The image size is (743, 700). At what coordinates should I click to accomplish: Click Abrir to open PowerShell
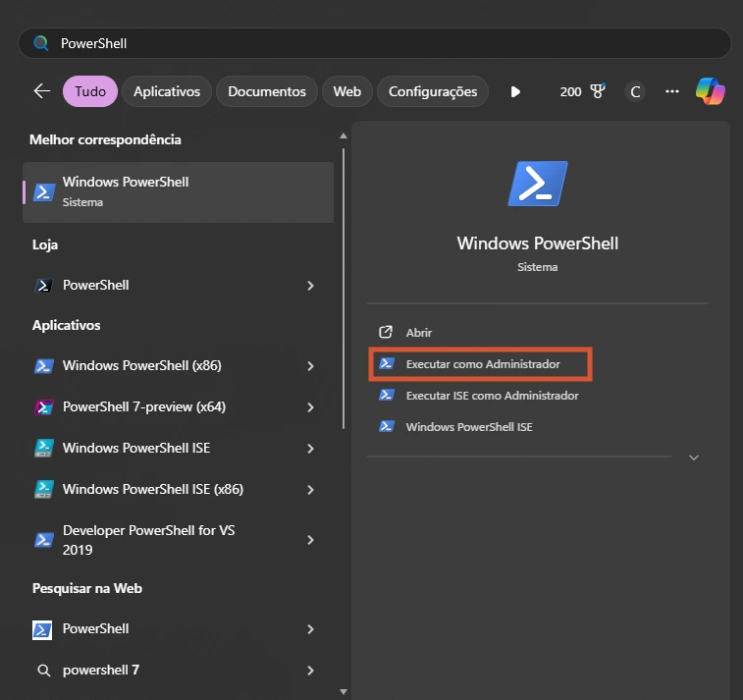tap(419, 333)
